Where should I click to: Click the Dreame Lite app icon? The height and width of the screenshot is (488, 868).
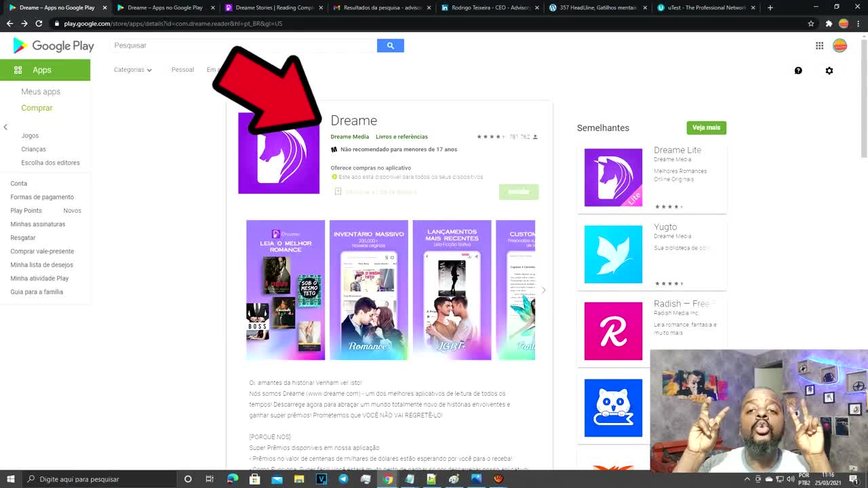click(613, 178)
